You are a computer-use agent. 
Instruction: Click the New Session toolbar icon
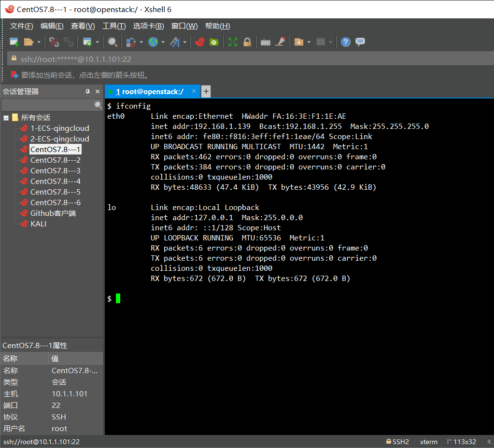pyautogui.click(x=14, y=42)
